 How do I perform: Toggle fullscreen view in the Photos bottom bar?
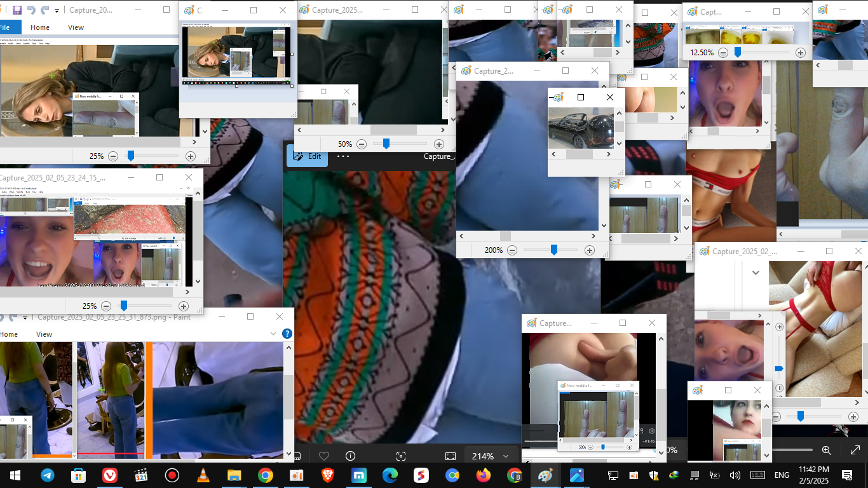point(451,456)
